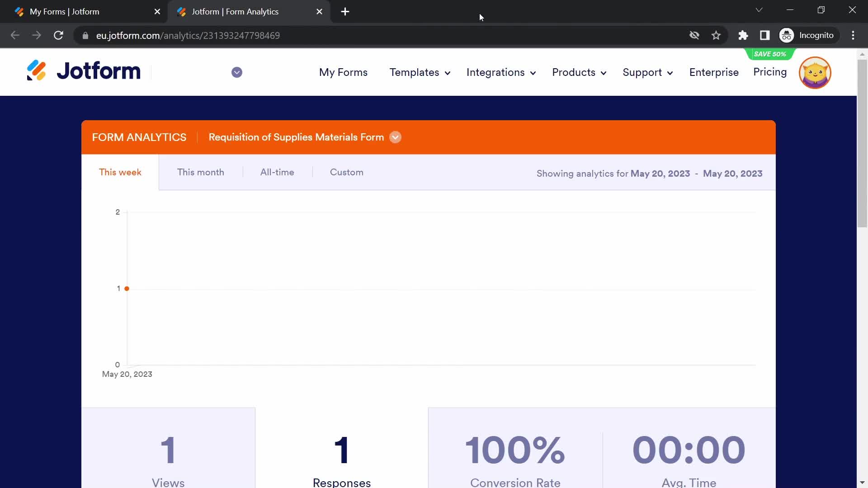
Task: Open a new browser tab
Action: (345, 12)
